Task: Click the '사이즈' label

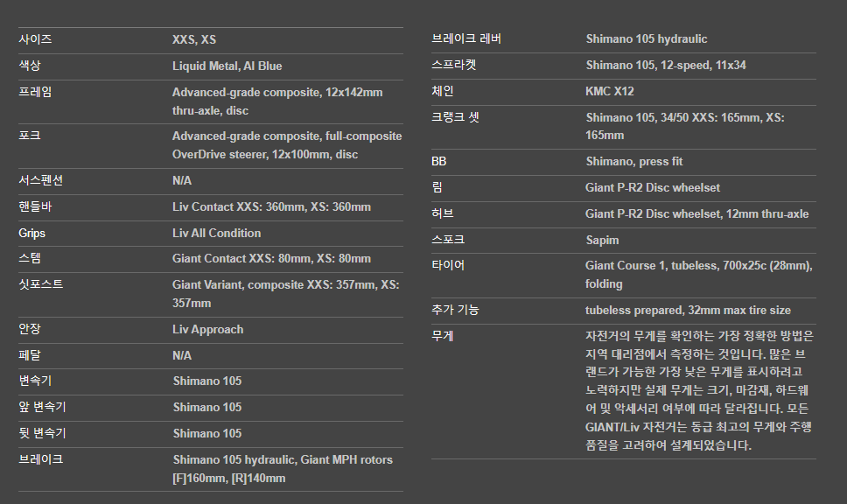Action: pos(35,39)
